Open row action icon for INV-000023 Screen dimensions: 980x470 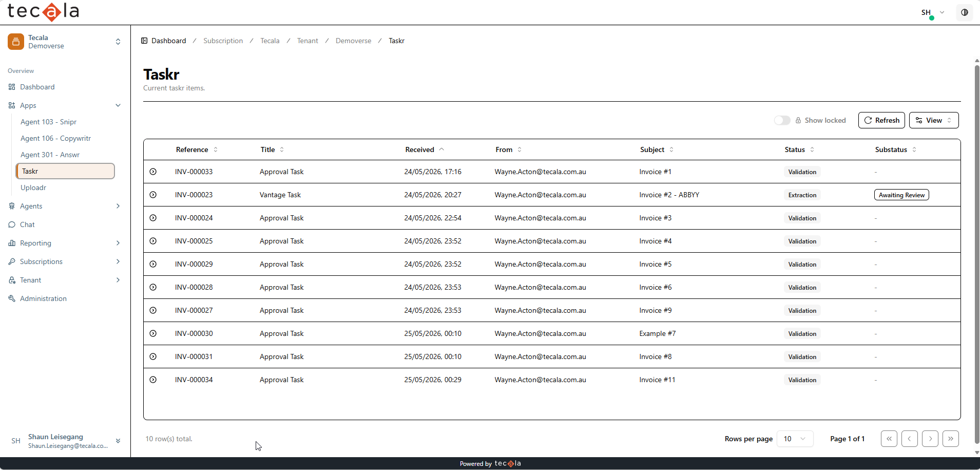click(x=153, y=195)
